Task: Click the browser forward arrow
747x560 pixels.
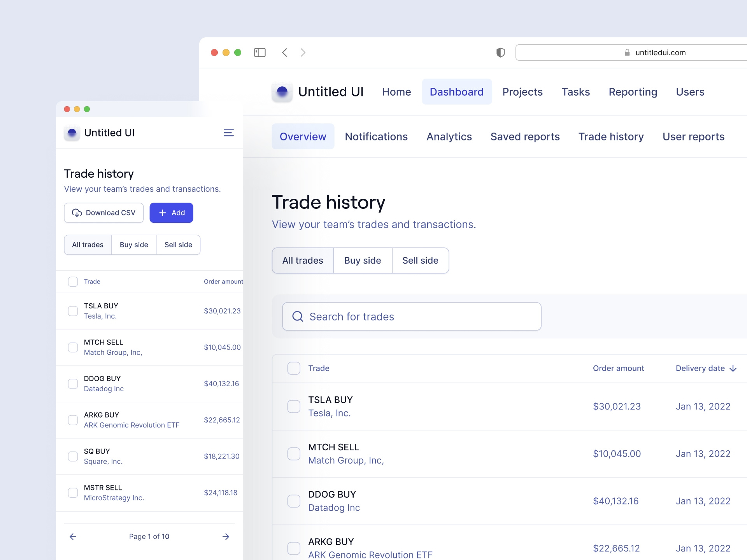Action: click(303, 52)
